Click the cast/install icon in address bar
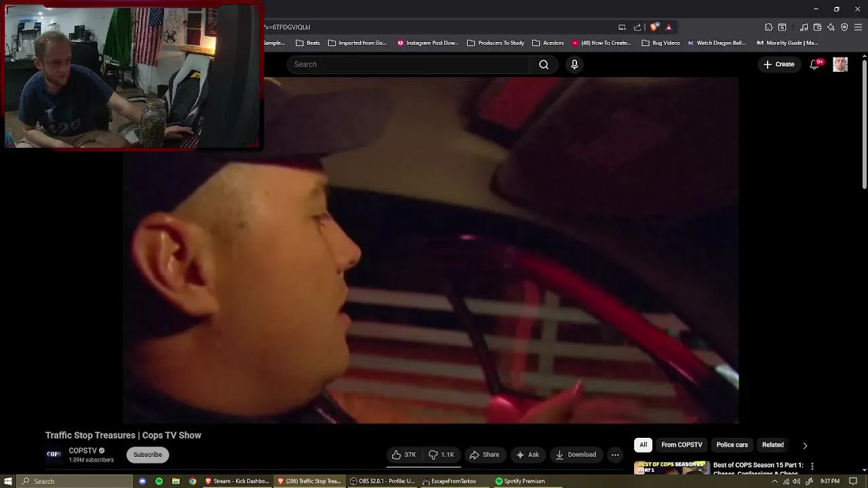The width and height of the screenshot is (868, 488). click(x=622, y=27)
